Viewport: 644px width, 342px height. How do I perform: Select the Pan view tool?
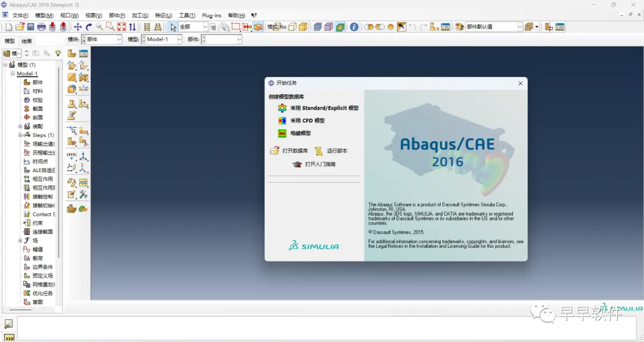point(78,27)
